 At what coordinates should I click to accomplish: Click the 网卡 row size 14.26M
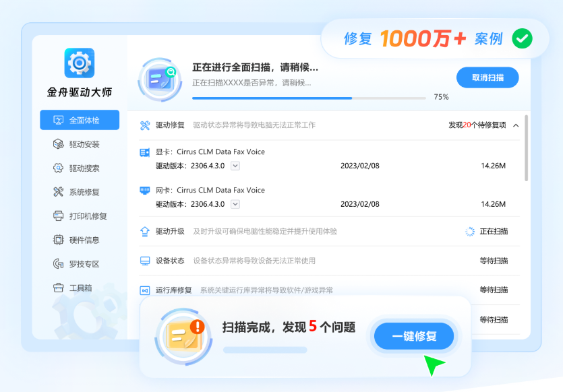[493, 204]
